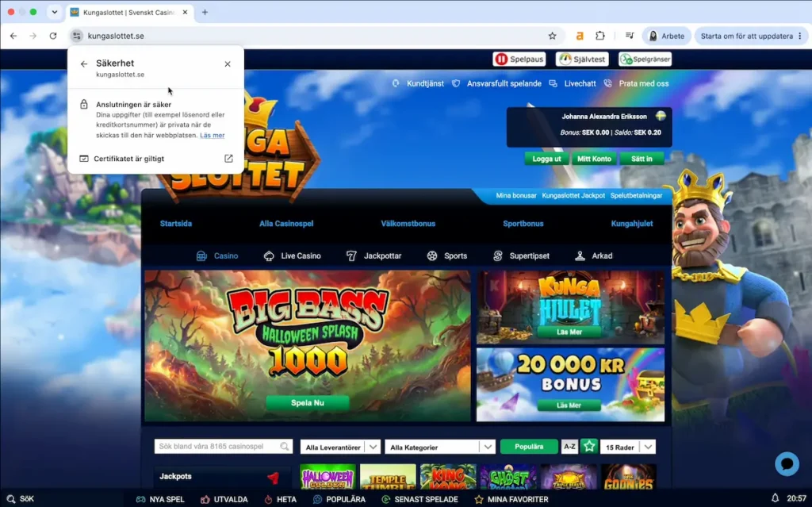Viewport: 812px width, 507px height.
Task: Click Läs mer link in security popup
Action: coord(213,136)
